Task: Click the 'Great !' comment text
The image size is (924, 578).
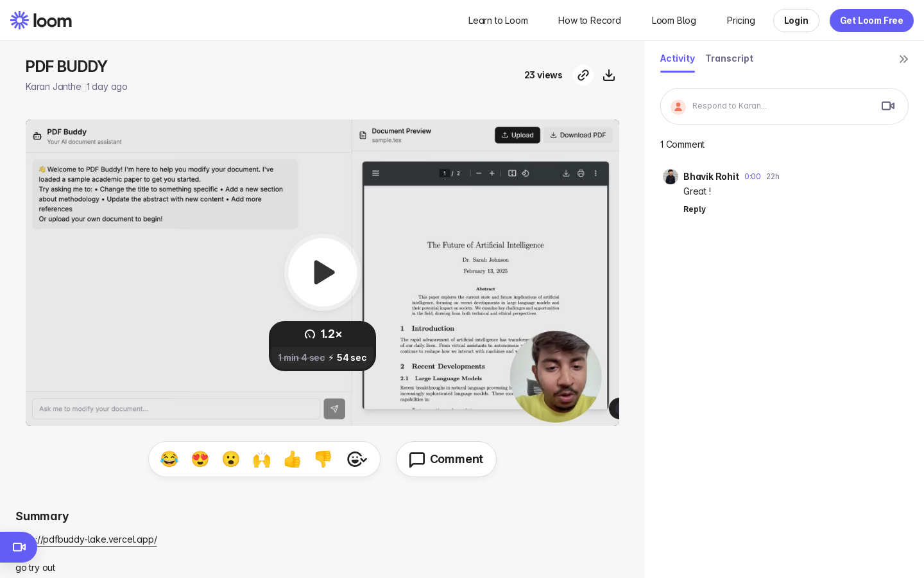Action: [x=697, y=191]
